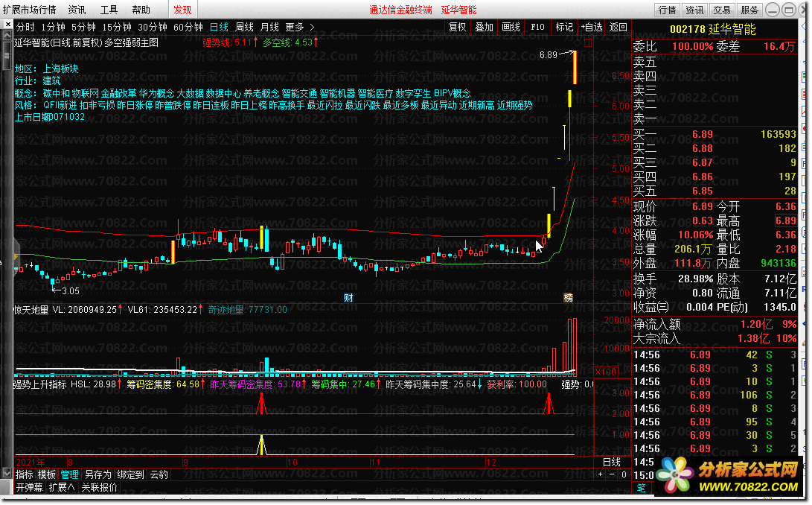The image size is (812, 505).
Task: Open the 发现 tab
Action: click(x=182, y=10)
